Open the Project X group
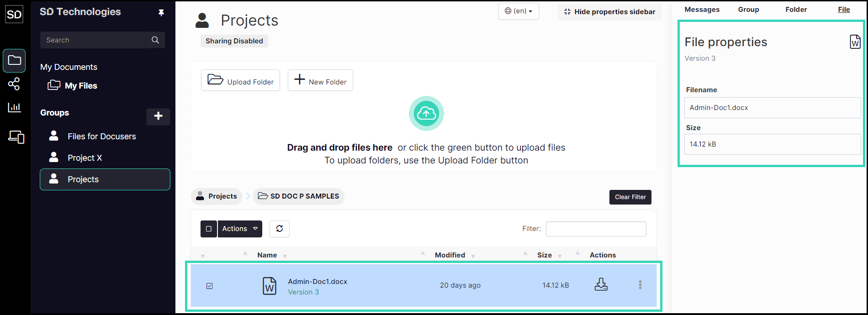Screen dimensions: 868x315 click(x=85, y=158)
